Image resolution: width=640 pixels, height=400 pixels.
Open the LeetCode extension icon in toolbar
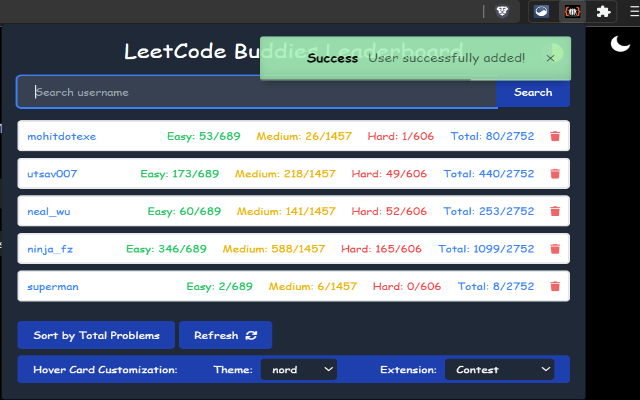point(572,11)
